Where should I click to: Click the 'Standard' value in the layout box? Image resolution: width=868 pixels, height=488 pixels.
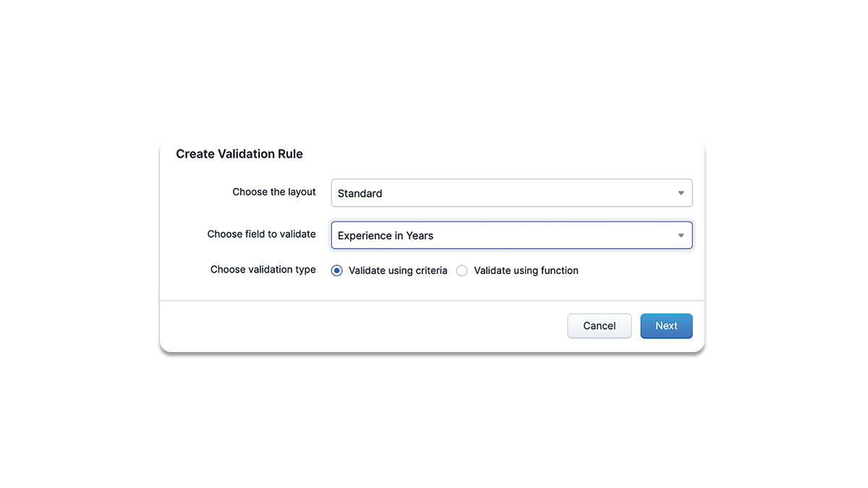click(360, 194)
